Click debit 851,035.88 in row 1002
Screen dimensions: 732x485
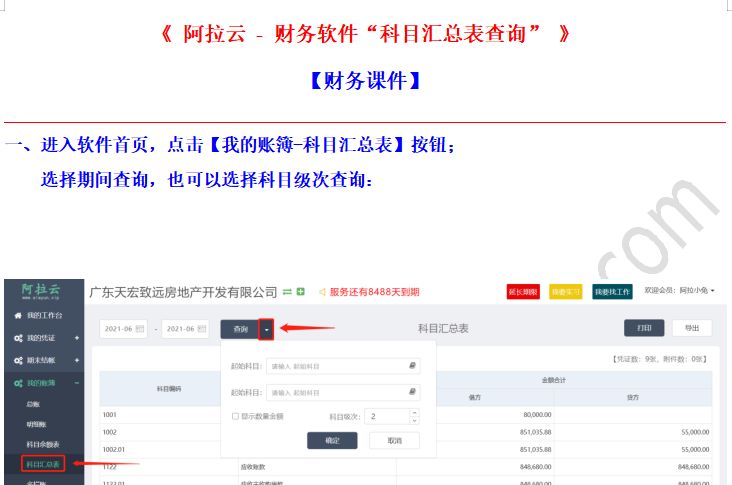(535, 432)
